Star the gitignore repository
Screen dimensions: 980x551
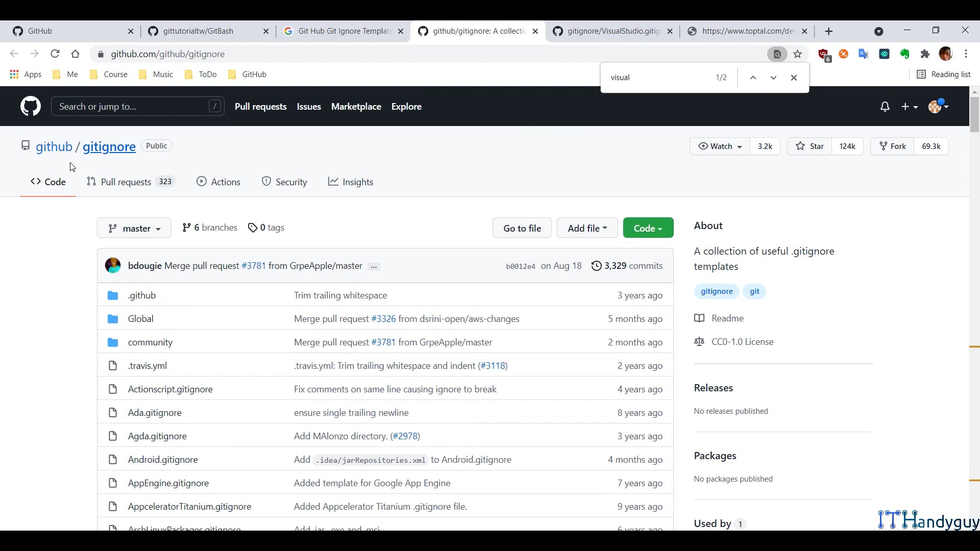[x=810, y=146]
